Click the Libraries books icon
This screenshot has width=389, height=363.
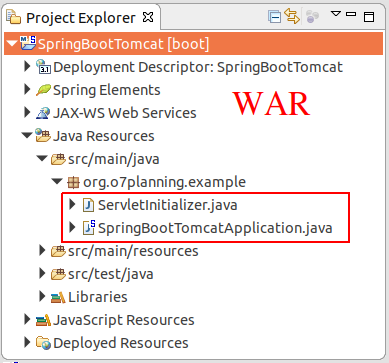click(58, 297)
